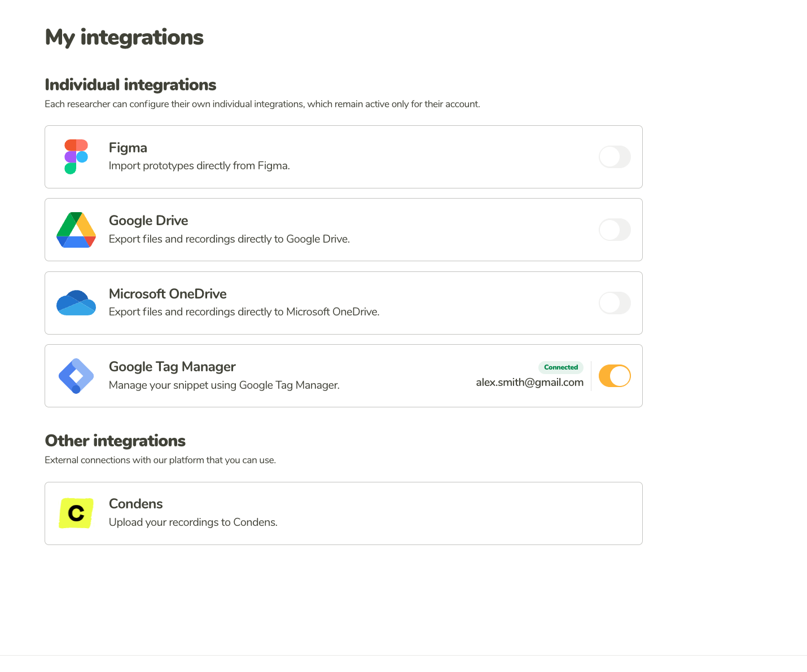Viewport: 807px width, 672px height.
Task: Enable the Figma integration toggle
Action: point(615,157)
